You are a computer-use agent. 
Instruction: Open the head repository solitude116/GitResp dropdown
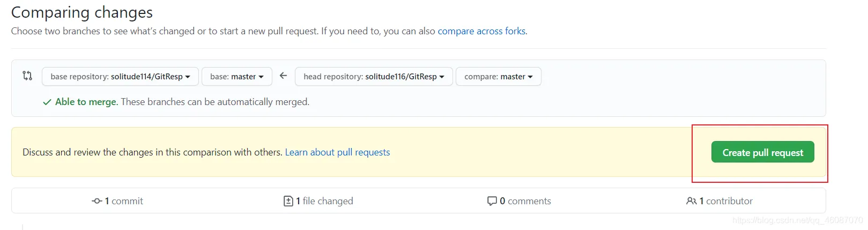point(374,77)
